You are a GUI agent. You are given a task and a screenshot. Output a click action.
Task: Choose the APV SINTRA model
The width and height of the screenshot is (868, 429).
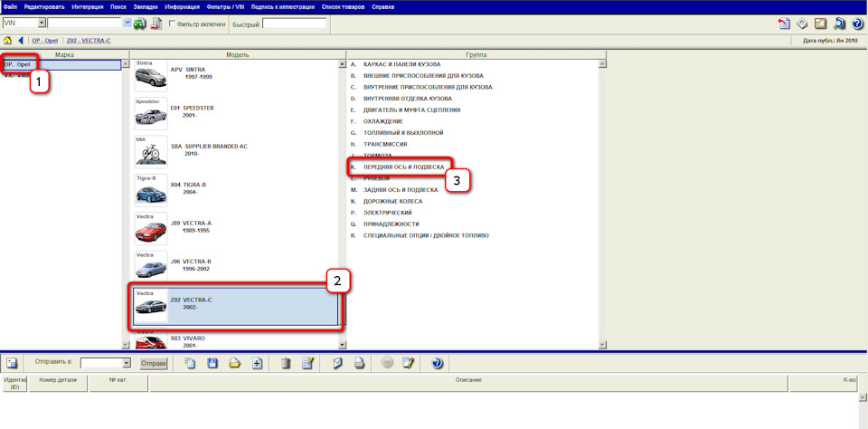[236, 75]
